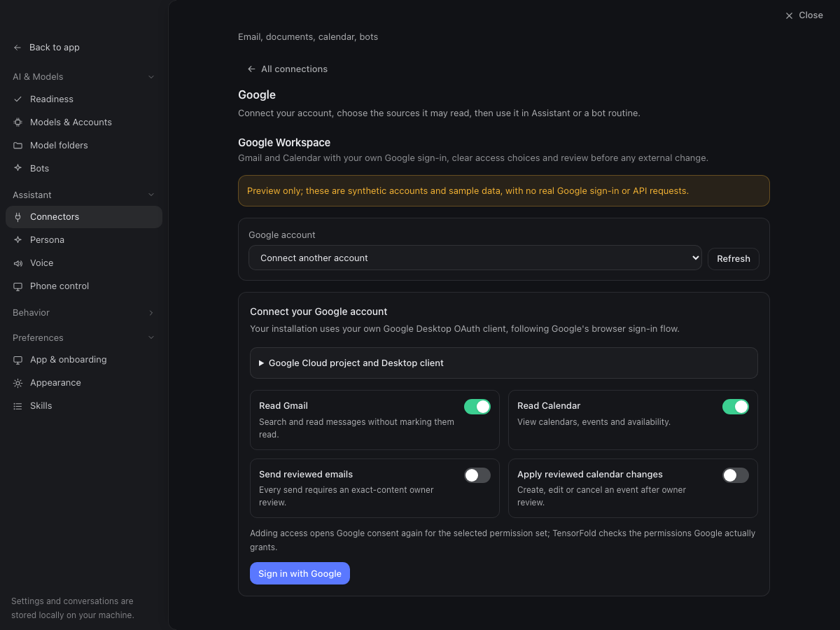
Task: Click the Connectors plug icon
Action: [x=17, y=217]
